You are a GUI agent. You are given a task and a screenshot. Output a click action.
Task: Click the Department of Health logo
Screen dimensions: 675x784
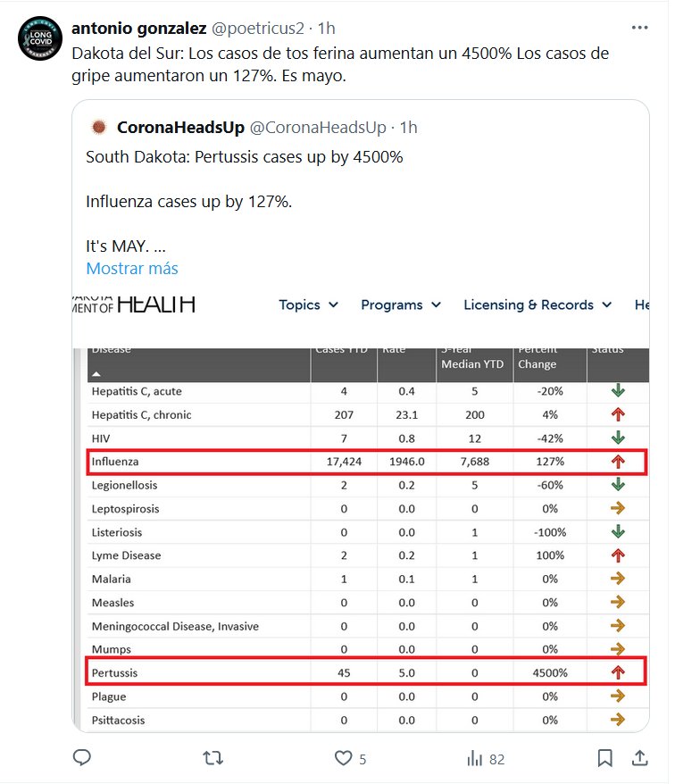click(134, 304)
